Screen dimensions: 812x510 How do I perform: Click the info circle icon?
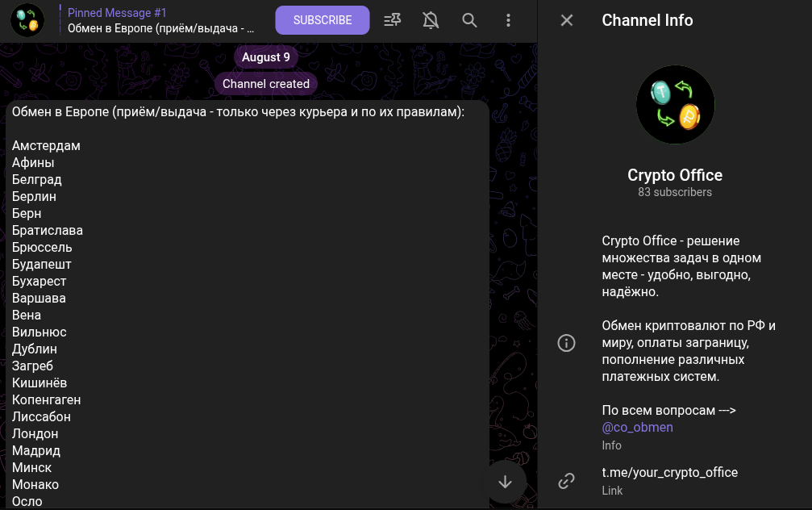[567, 343]
